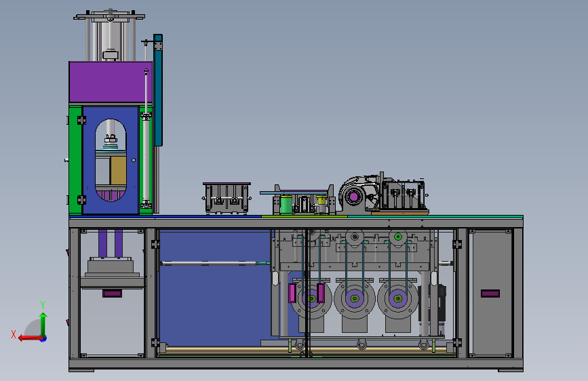Select the brown base plate on the table

click(x=400, y=213)
